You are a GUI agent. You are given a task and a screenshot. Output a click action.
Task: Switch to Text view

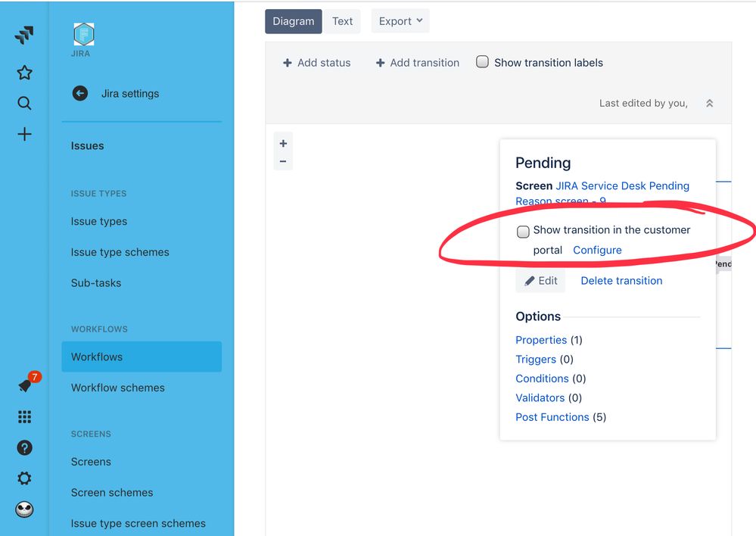point(342,21)
